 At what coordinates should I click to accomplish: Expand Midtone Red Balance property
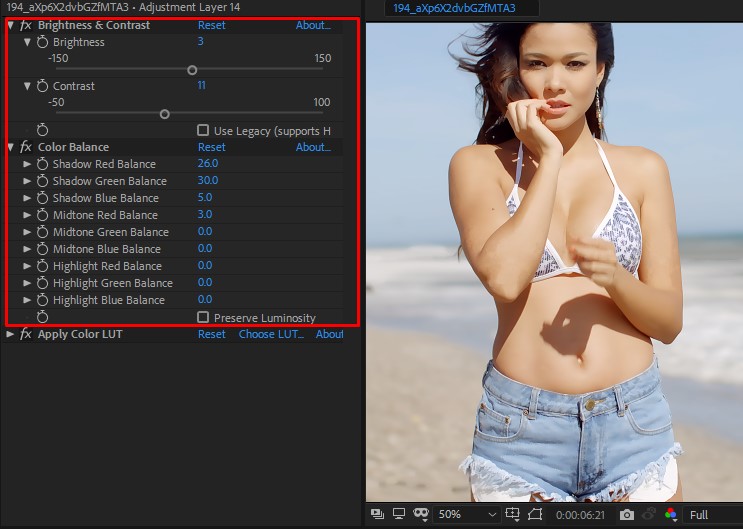(27, 215)
